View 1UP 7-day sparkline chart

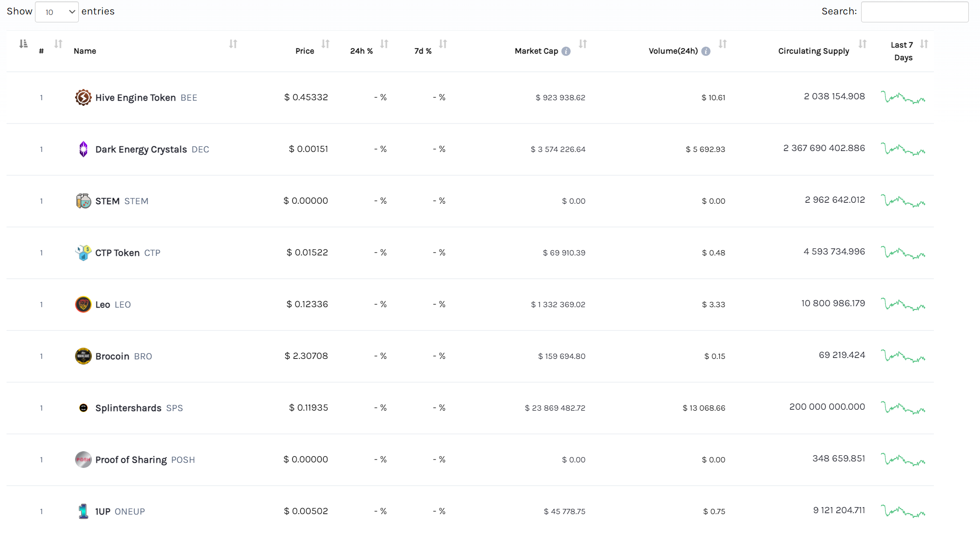(x=903, y=511)
